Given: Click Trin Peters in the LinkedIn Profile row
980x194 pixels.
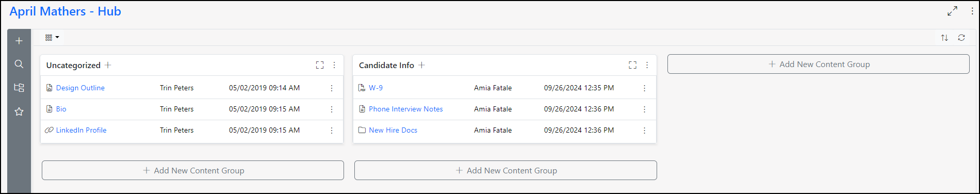Looking at the screenshot, I should (177, 130).
